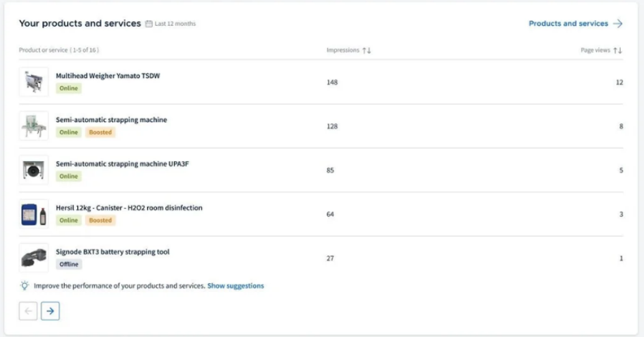Screen dimensions: 644x337
Task: Open Signode BXT3 battery strapping tool
Action: click(x=113, y=252)
